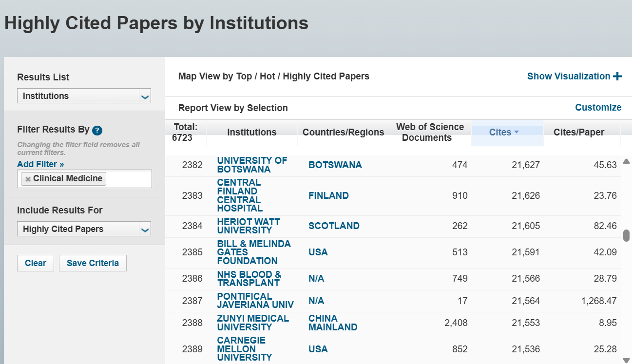The height and width of the screenshot is (364, 632).
Task: Click the 17 documents value
Action: click(x=462, y=301)
